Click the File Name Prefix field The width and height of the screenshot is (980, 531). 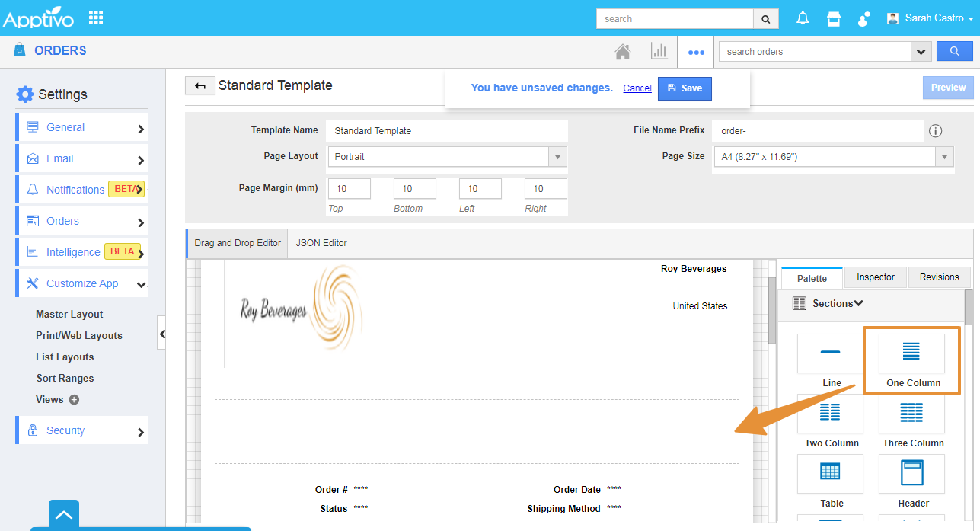818,131
